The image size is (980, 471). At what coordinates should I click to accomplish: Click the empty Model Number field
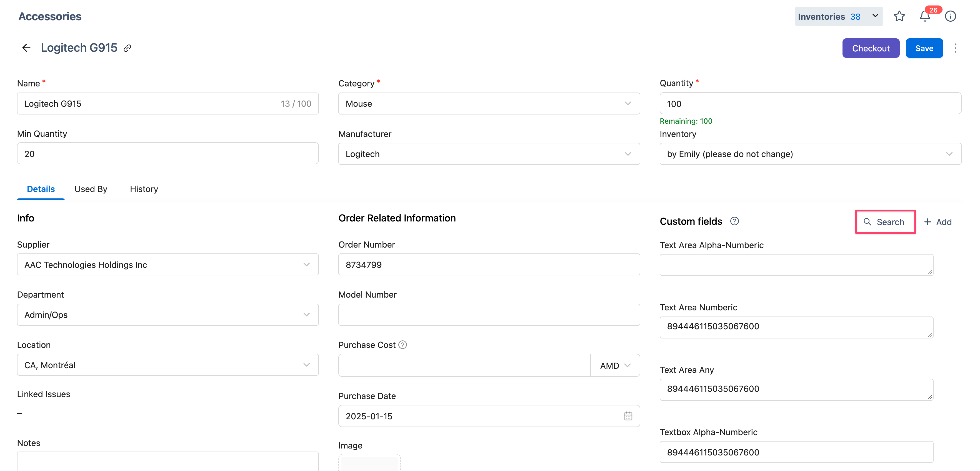[489, 315]
